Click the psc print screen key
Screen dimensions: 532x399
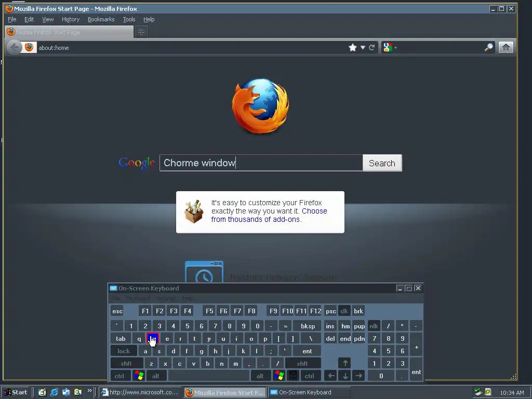click(x=331, y=311)
